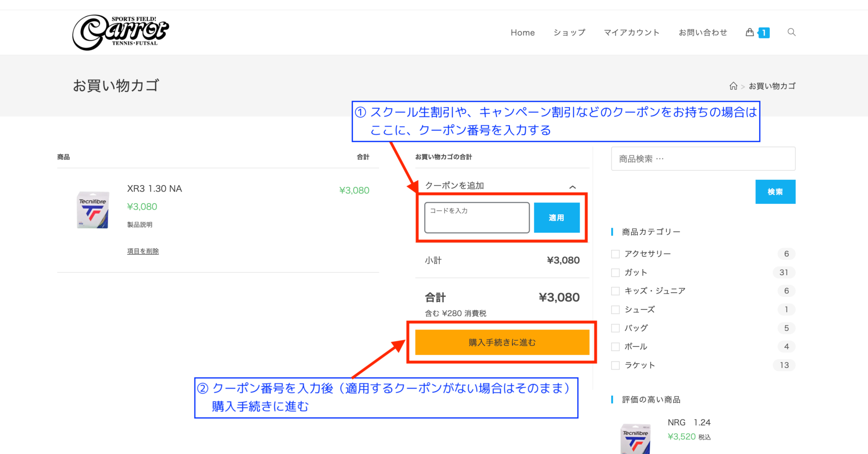Open the ショップ menu item
868x454 pixels.
tap(569, 33)
